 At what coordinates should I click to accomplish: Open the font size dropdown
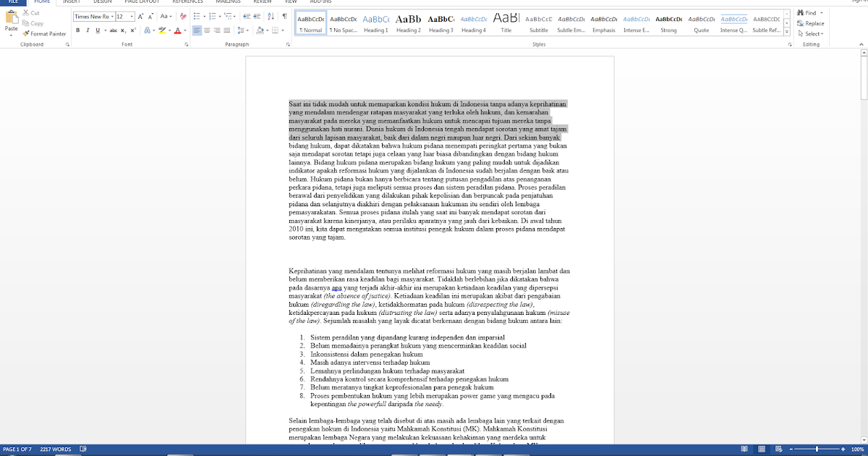click(132, 16)
